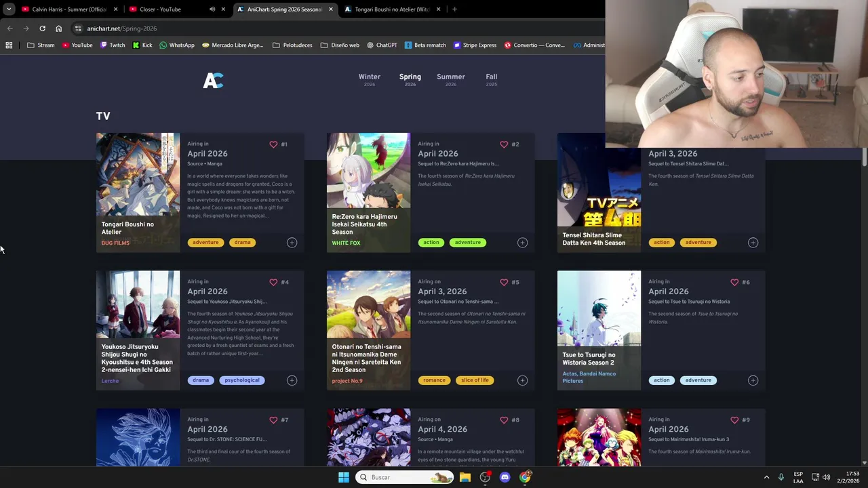Switch to the Winter 2026 season
This screenshot has width=868, height=488.
click(370, 79)
